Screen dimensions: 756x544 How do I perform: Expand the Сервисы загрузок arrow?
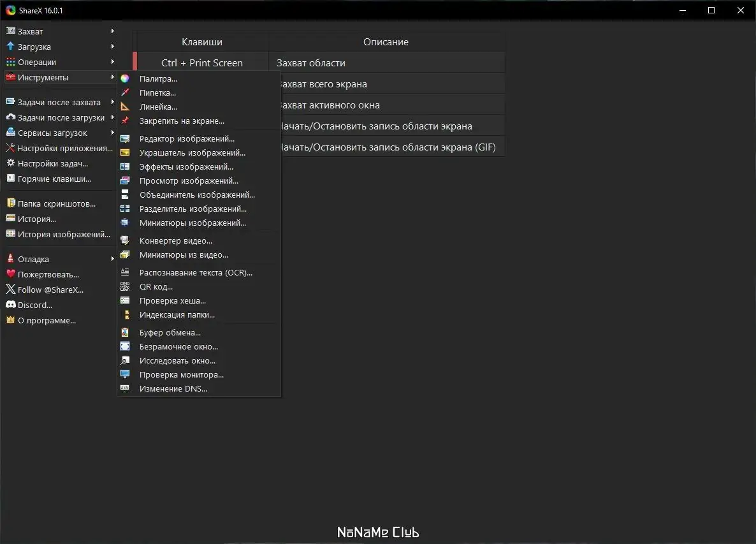112,133
